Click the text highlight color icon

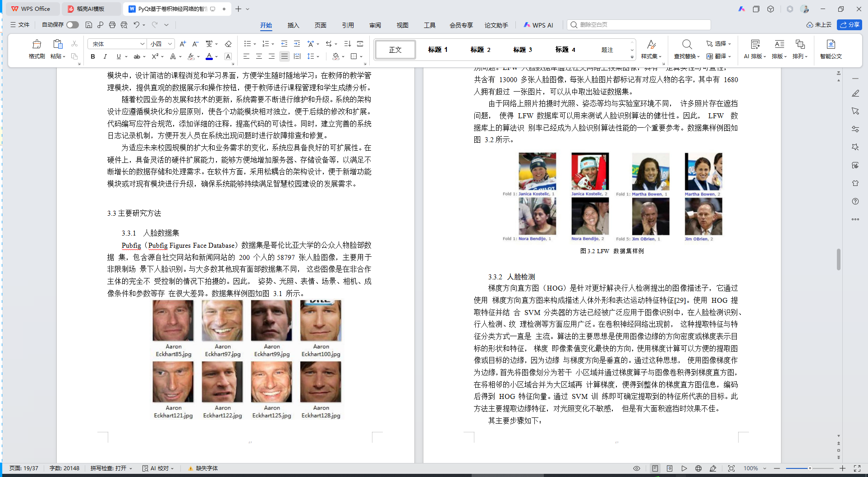pos(191,56)
